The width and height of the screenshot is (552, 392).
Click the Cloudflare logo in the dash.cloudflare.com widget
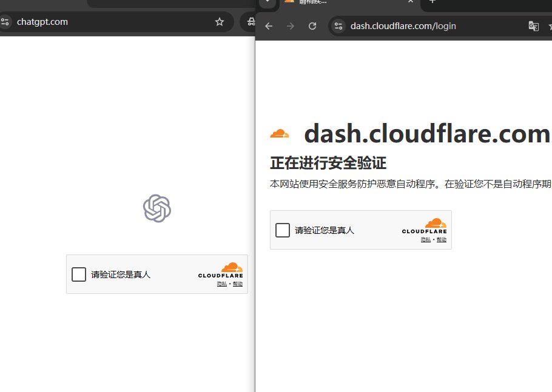click(425, 226)
